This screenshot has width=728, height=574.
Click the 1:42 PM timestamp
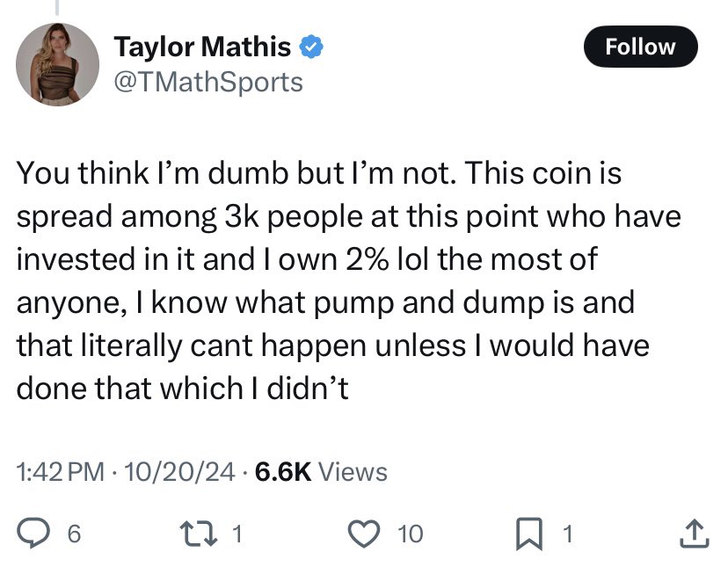point(61,472)
